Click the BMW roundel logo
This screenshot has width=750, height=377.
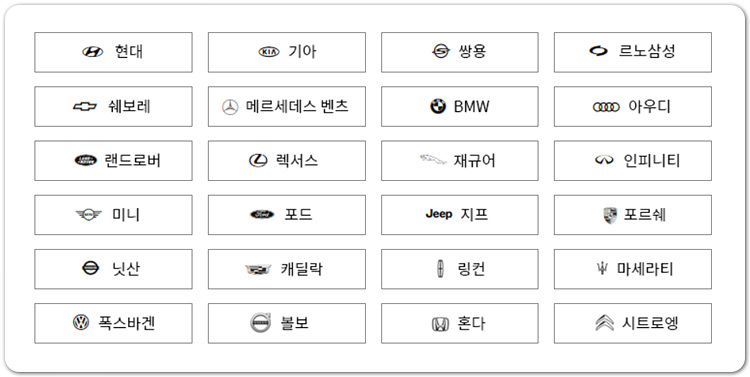tap(438, 106)
